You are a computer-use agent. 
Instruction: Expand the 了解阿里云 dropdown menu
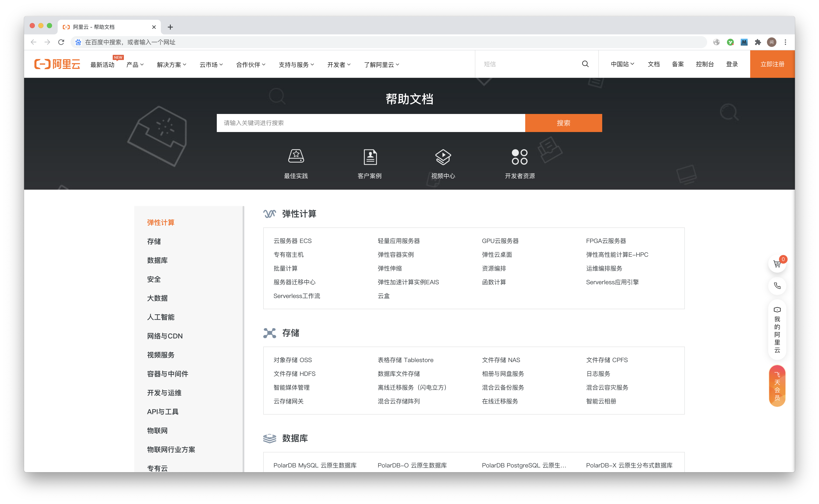tap(381, 64)
